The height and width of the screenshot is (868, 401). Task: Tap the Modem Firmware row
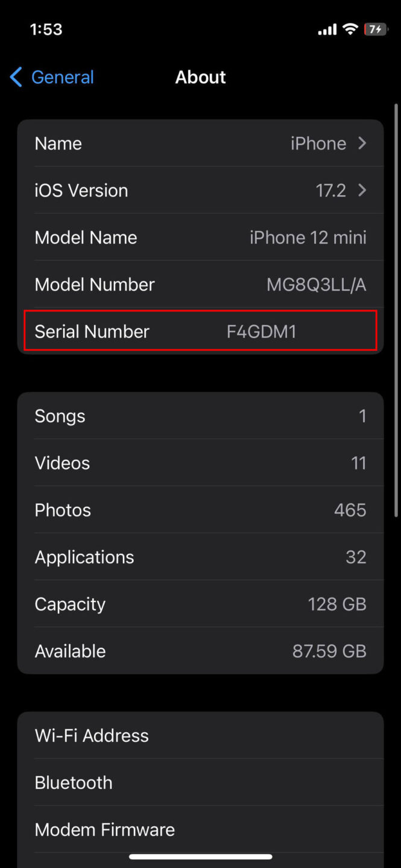pos(200,829)
